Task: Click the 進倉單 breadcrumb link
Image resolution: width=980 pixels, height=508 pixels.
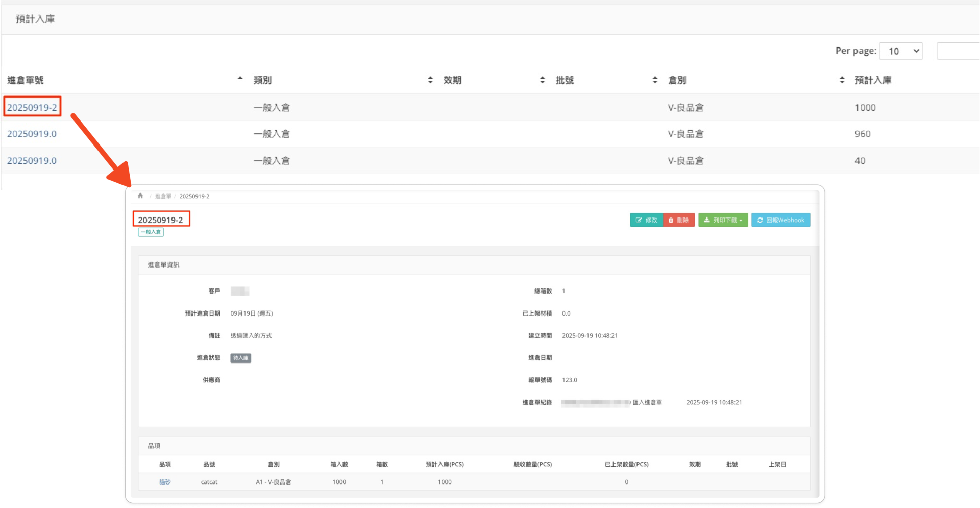Action: 163,197
